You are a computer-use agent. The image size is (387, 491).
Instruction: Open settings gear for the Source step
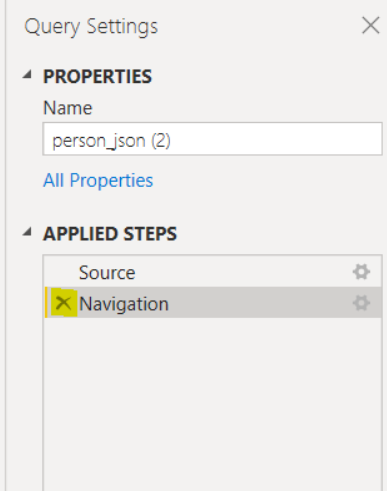(361, 272)
